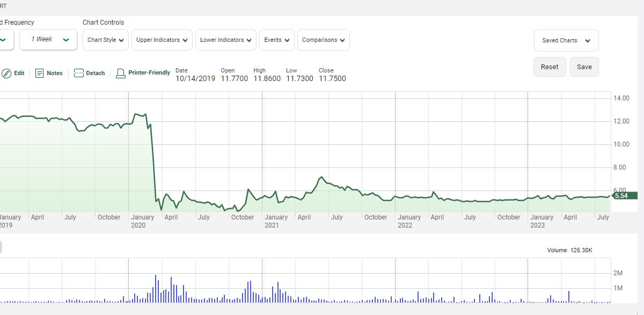Click the Date value 10/14/2019
Screen dimensions: 644x315
pos(195,78)
